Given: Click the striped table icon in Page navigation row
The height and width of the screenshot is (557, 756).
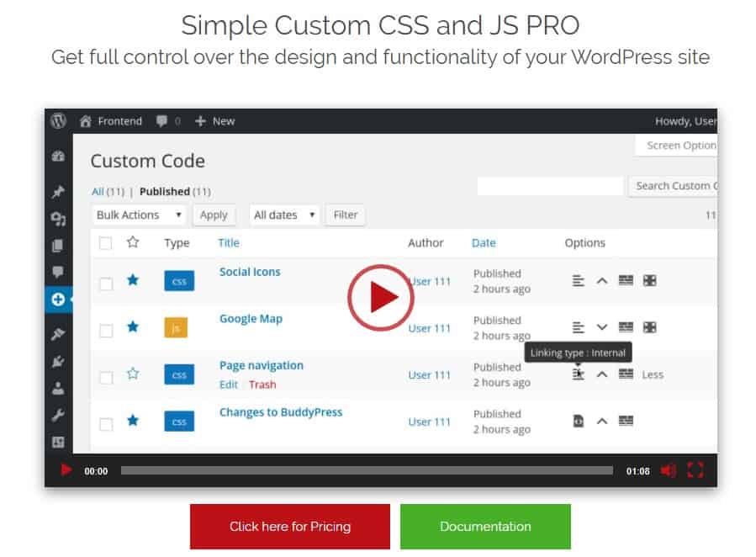Looking at the screenshot, I should pos(626,374).
